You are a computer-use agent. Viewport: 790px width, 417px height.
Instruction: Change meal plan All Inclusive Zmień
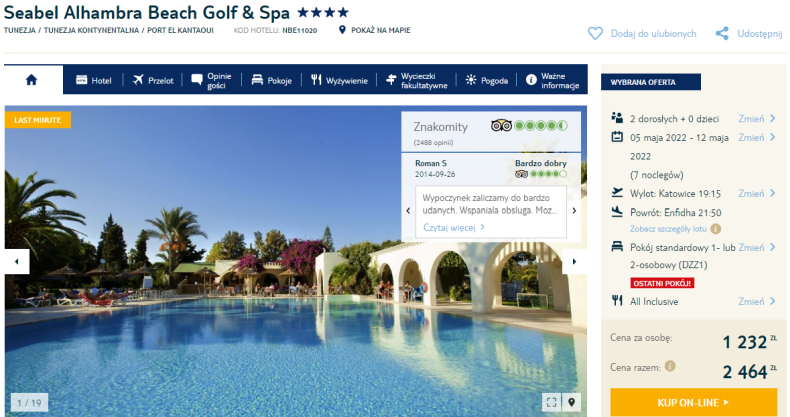[x=757, y=301]
